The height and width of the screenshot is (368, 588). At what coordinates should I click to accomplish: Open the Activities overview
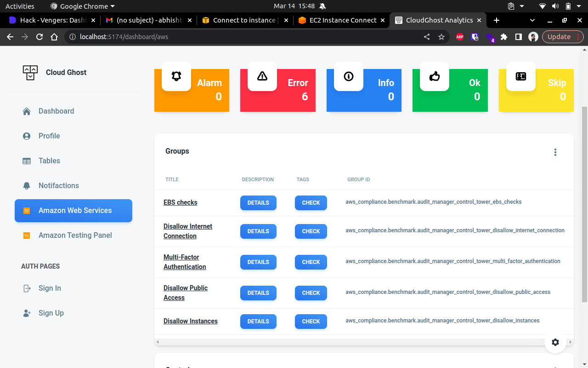click(x=20, y=6)
